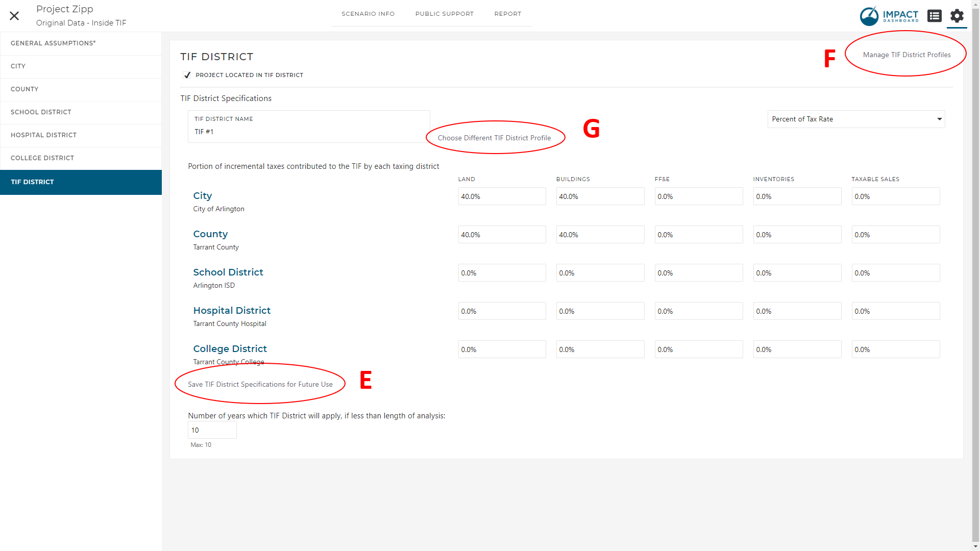Click Choose Different TIF District Profile
The width and height of the screenshot is (980, 551).
click(494, 138)
